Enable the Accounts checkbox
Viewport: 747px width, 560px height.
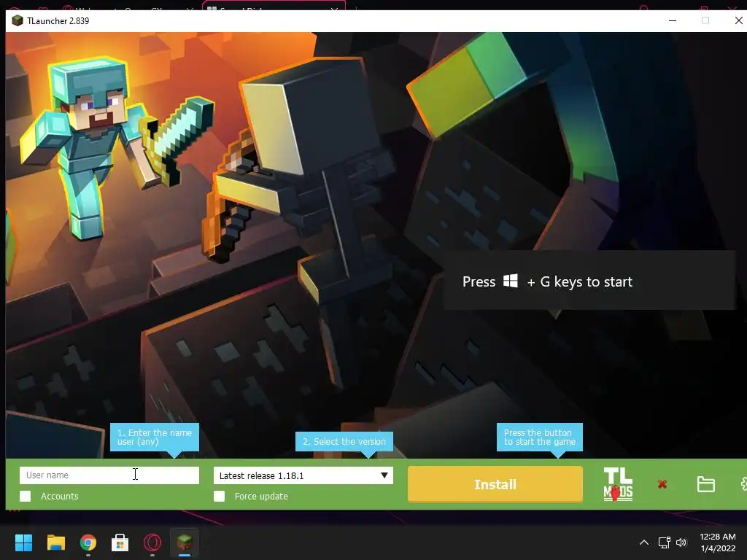26,496
